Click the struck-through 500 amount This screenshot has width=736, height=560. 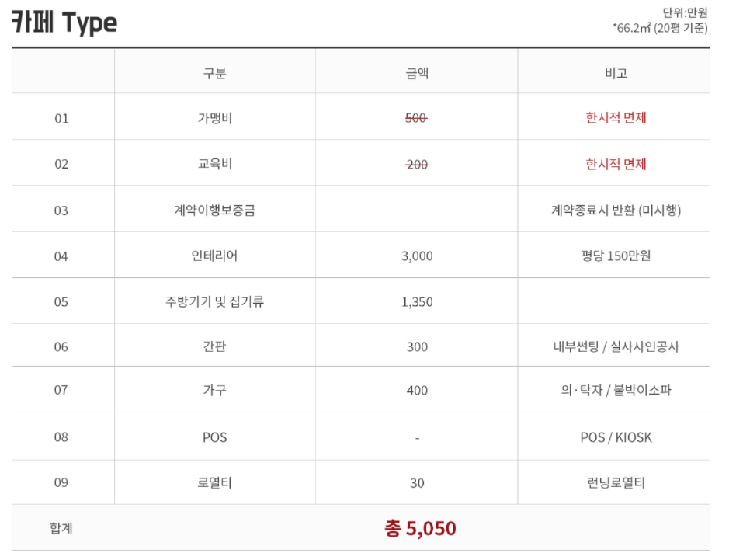pyautogui.click(x=416, y=118)
